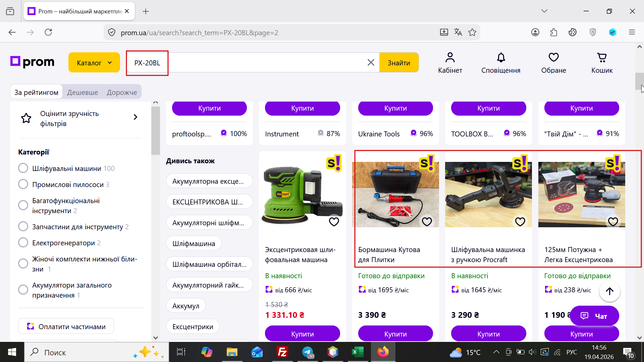
Task: Open Кабінет user account icon
Action: coord(450,58)
